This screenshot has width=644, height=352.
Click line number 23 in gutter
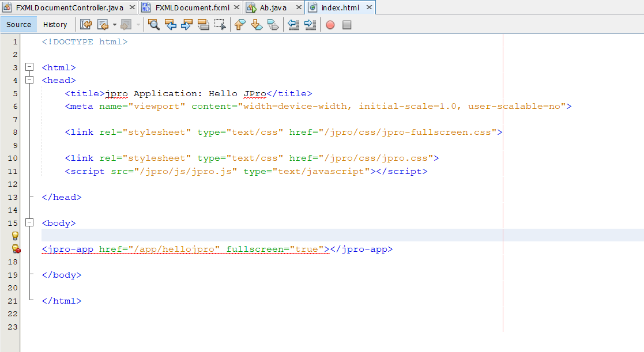pyautogui.click(x=13, y=327)
